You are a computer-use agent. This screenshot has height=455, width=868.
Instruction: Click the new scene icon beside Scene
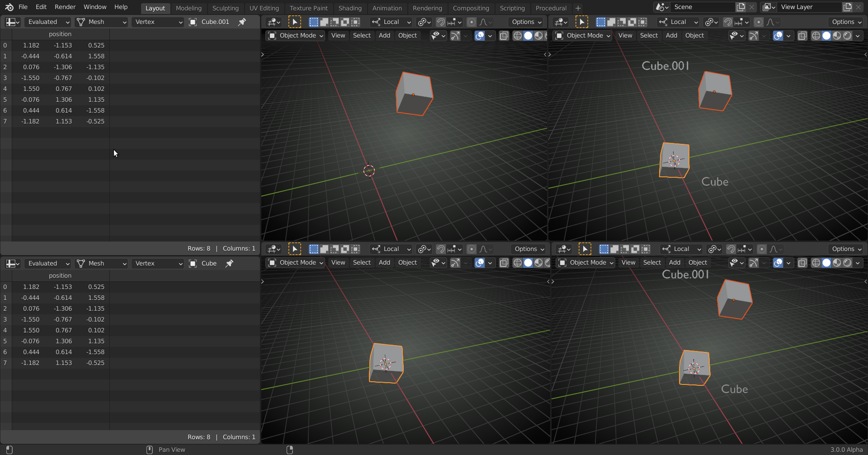click(x=741, y=7)
